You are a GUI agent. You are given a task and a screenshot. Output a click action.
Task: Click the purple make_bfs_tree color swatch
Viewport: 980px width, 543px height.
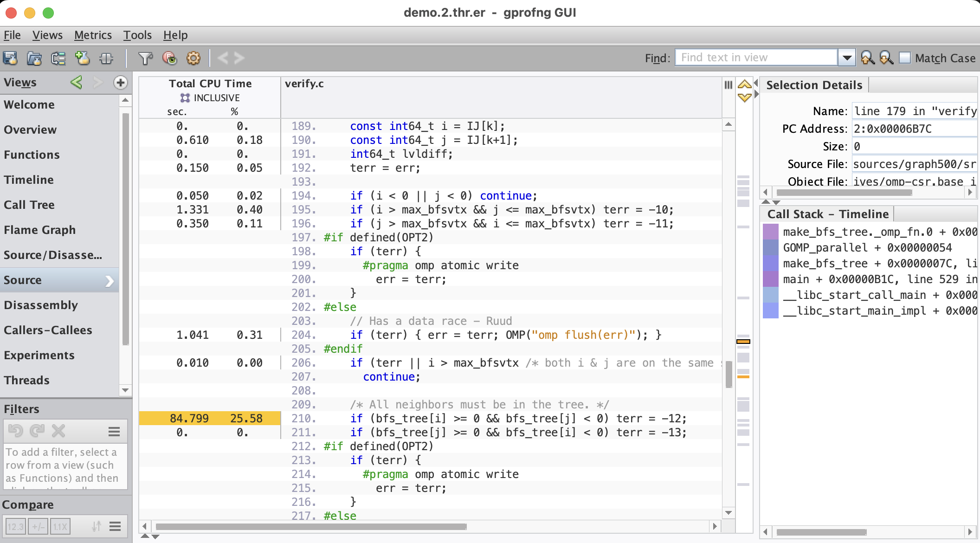point(770,263)
